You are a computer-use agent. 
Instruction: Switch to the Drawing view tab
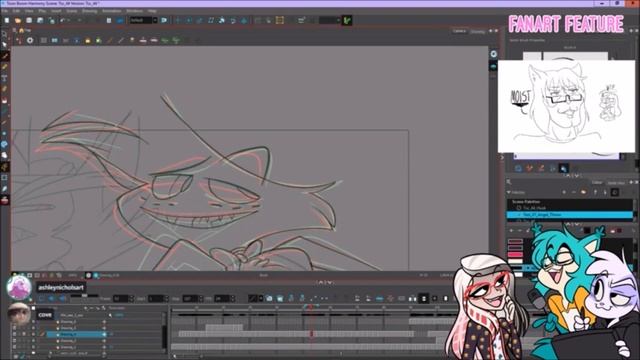point(477,31)
